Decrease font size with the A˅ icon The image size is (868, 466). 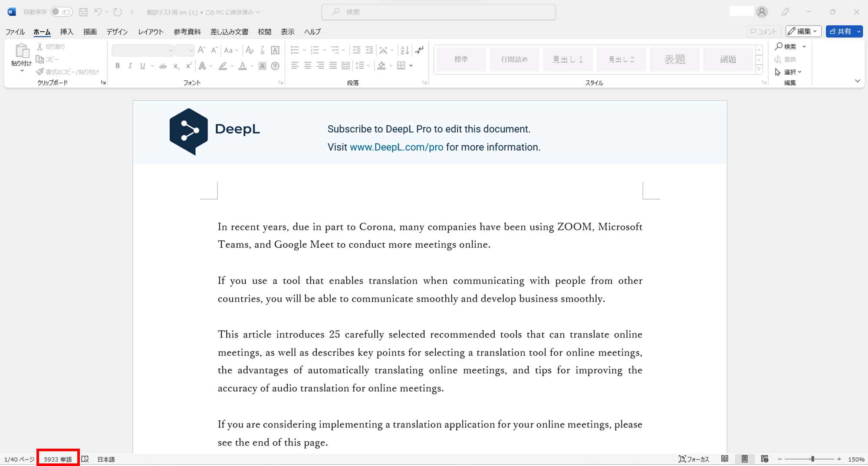214,50
